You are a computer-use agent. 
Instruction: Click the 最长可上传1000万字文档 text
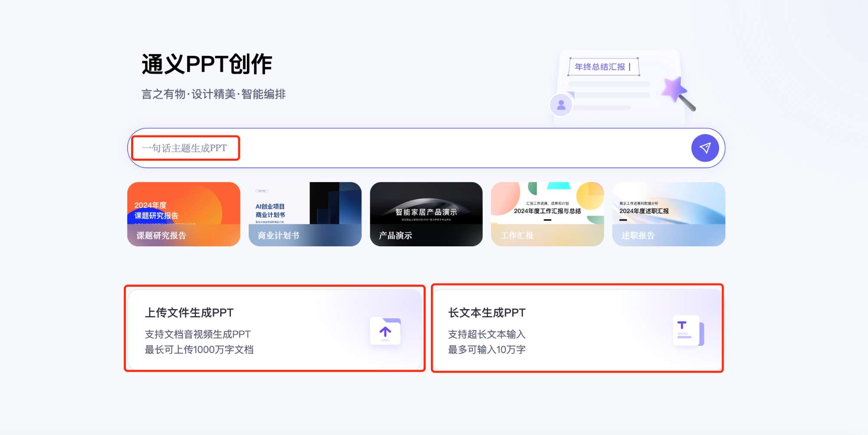tap(199, 350)
